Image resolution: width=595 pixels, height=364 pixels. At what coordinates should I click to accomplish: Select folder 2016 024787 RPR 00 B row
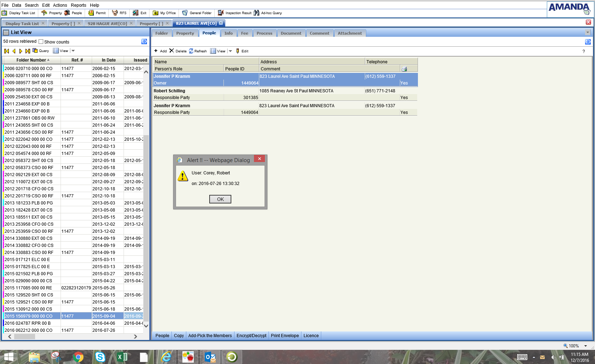[28, 323]
